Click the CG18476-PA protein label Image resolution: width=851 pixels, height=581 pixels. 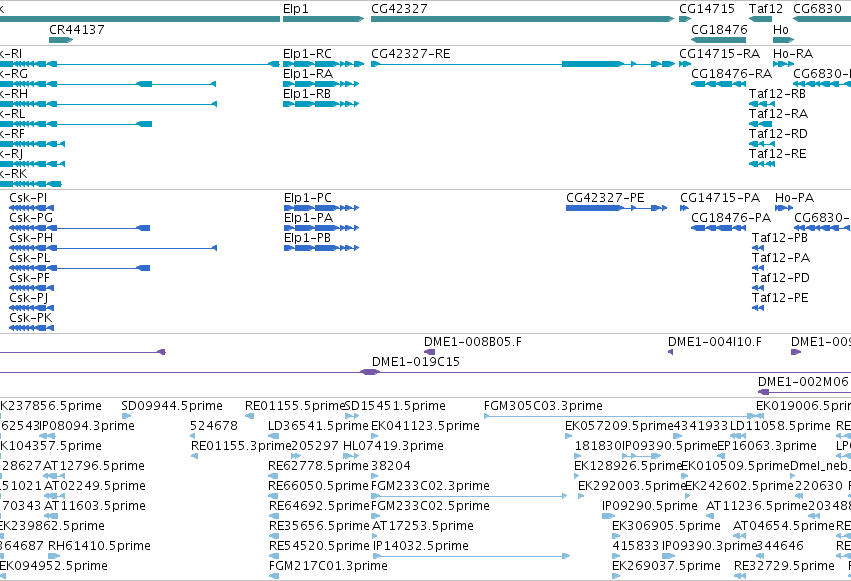pyautogui.click(x=731, y=218)
